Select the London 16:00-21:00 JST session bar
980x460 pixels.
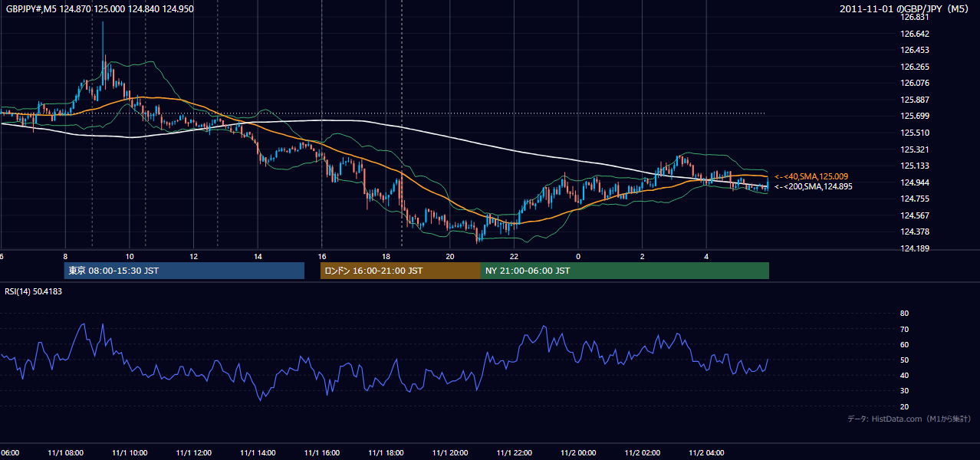pyautogui.click(x=400, y=271)
